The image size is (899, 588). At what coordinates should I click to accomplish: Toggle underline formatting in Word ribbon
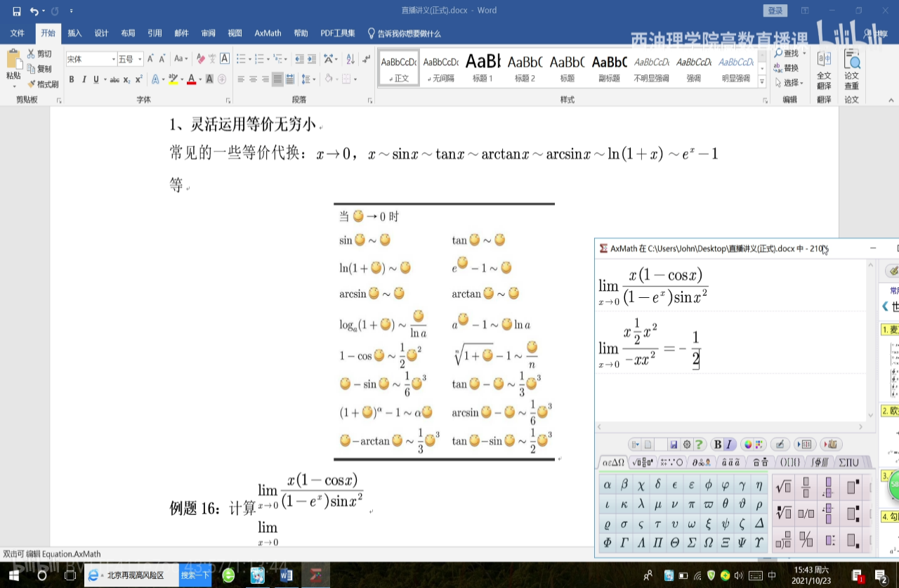pos(96,79)
